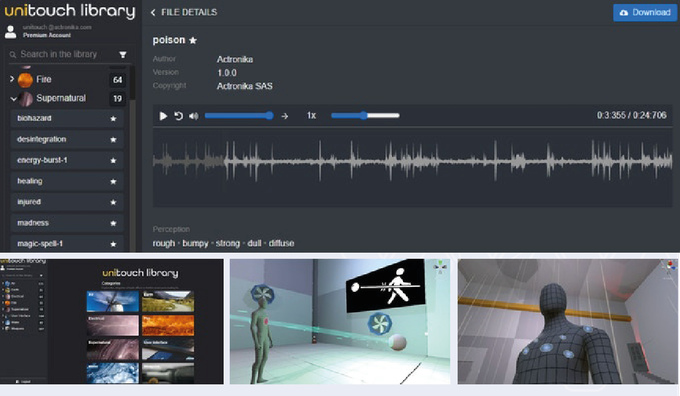
Task: Collapse the Supernatural category
Action: [x=13, y=99]
